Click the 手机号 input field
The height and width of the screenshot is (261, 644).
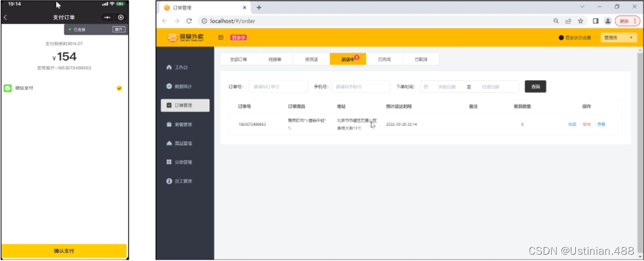click(360, 87)
